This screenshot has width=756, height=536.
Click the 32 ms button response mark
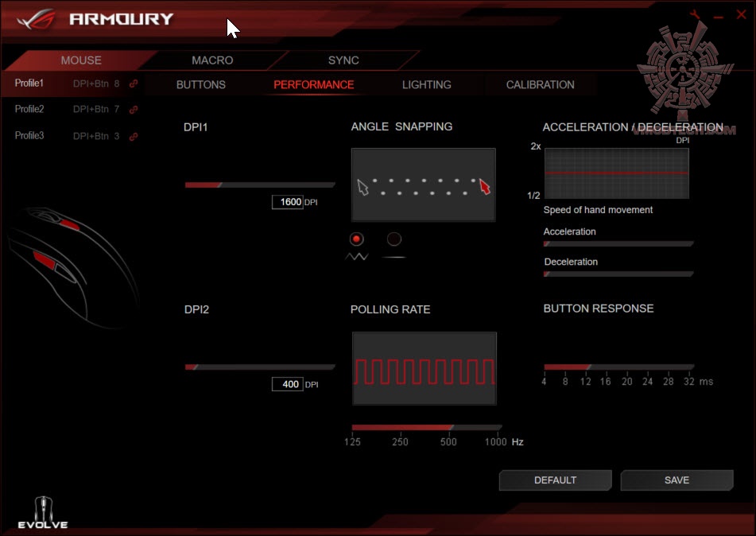pos(689,382)
